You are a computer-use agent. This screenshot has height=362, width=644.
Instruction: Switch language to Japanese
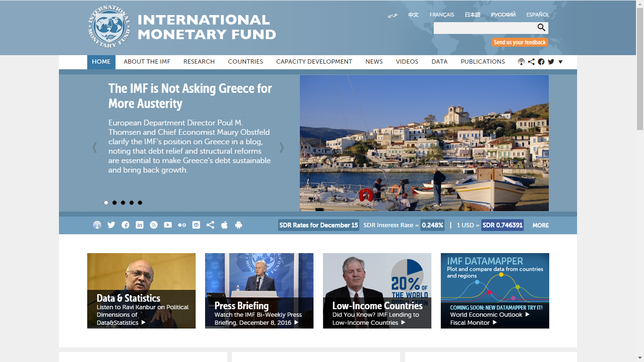click(472, 15)
